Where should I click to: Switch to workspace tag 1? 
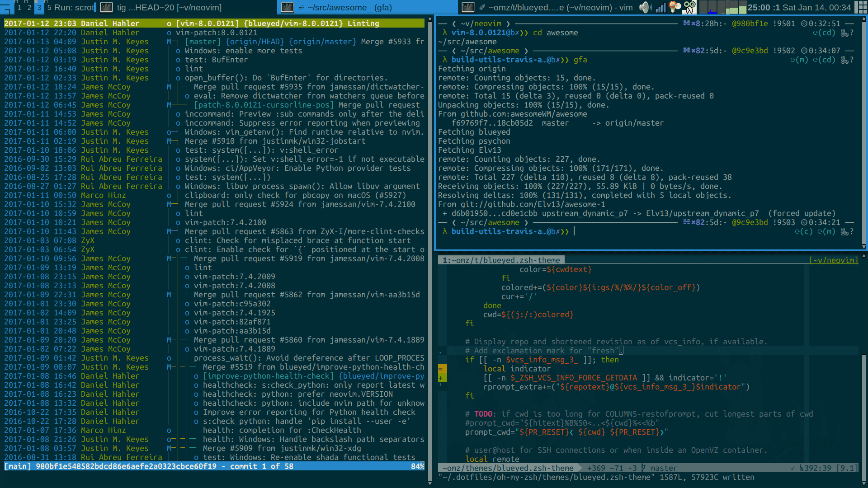click(19, 7)
